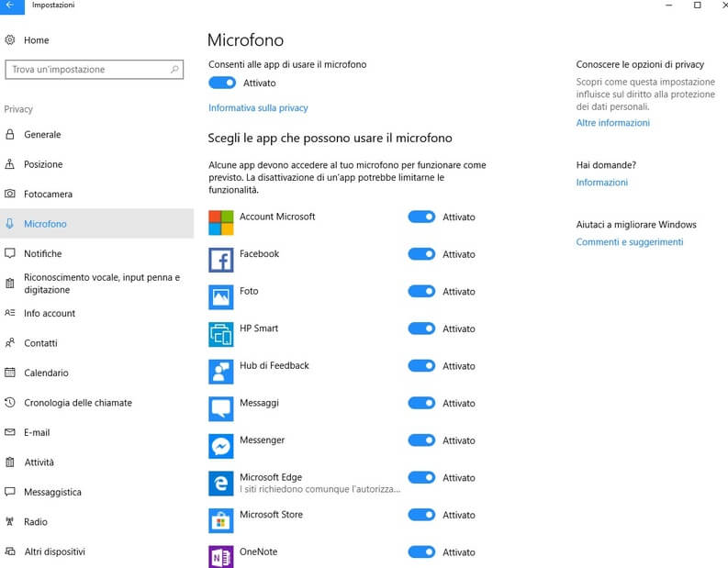This screenshot has width=728, height=568.
Task: Turn off Microsoft Edge microphone toggle
Action: coord(421,477)
